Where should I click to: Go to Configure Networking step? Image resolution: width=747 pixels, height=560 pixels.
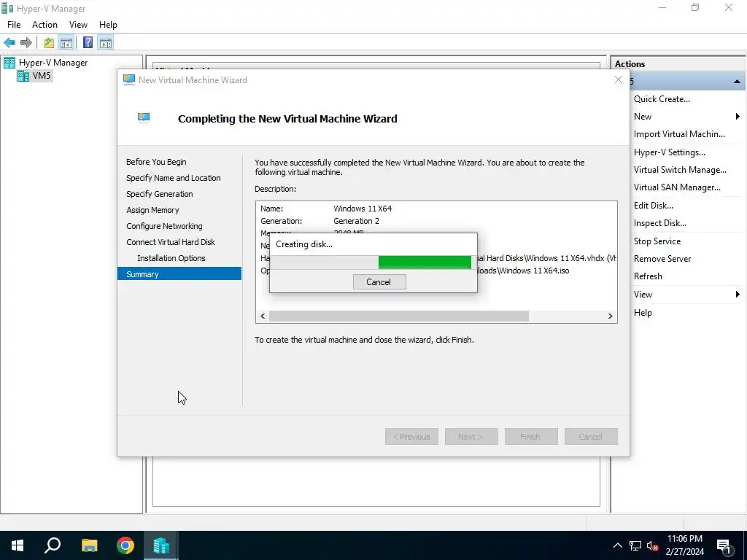click(x=164, y=226)
